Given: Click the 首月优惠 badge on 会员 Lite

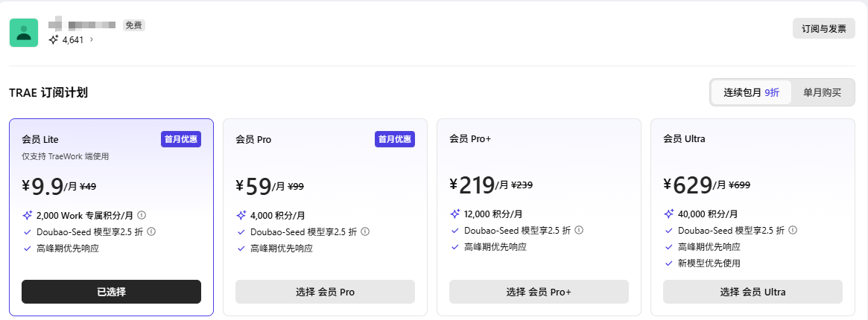Looking at the screenshot, I should (181, 139).
